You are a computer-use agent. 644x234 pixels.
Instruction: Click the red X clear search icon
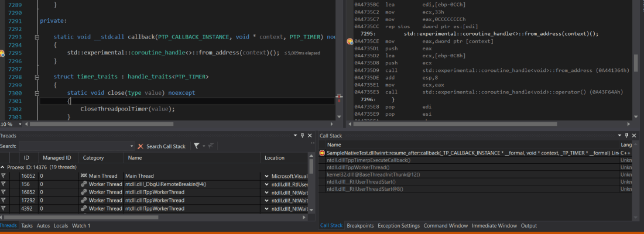tap(140, 146)
